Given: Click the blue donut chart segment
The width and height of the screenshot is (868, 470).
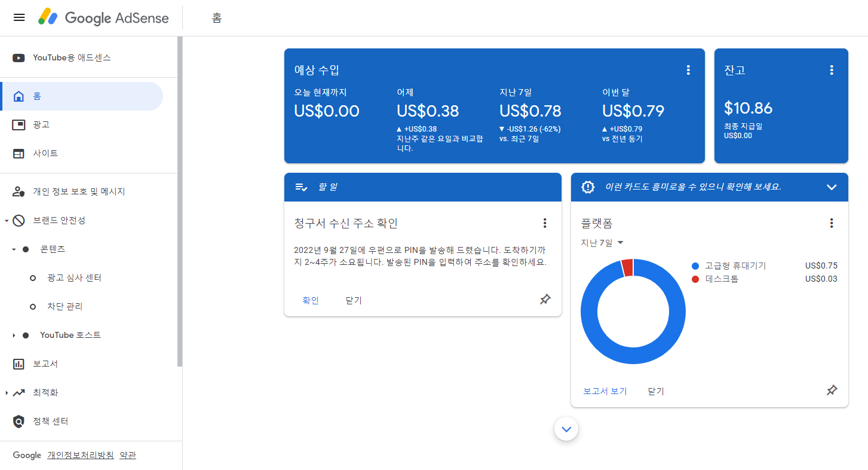Looking at the screenshot, I should point(633,356).
